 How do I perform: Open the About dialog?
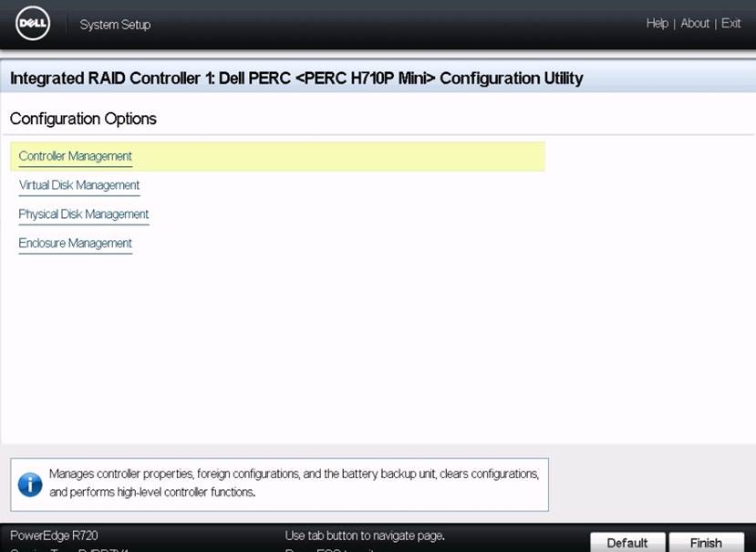[x=695, y=23]
